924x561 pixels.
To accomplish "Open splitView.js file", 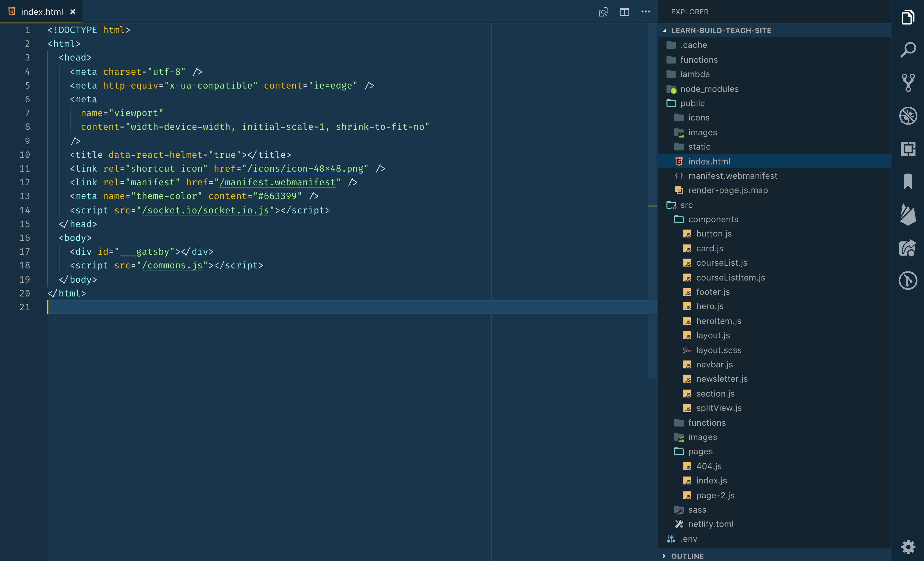I will (774, 408).
